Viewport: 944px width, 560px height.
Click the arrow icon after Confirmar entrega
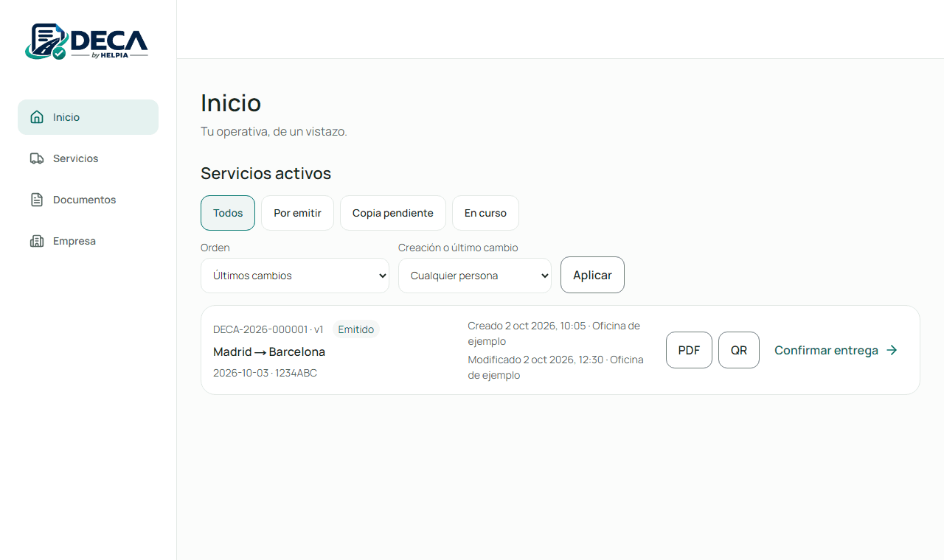click(892, 350)
